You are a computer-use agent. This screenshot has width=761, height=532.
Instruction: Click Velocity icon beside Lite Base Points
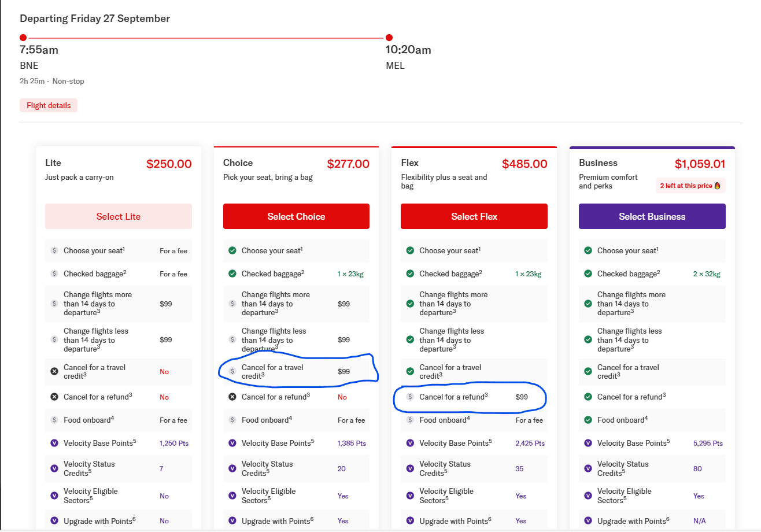(x=54, y=443)
